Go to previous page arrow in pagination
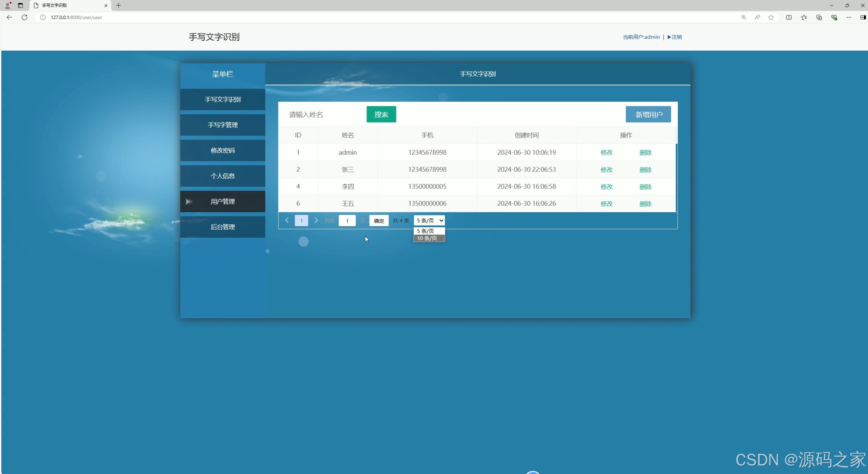Screen dimensions: 868x474 click(287, 220)
